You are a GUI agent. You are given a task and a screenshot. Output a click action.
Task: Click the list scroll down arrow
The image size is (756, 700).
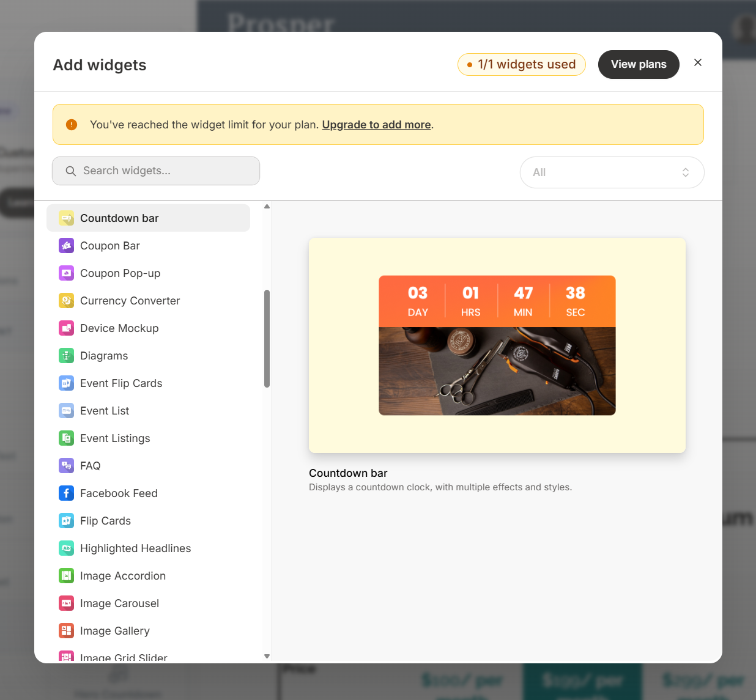click(x=267, y=656)
